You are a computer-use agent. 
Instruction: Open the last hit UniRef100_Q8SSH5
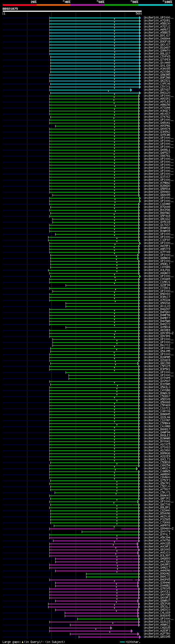pos(157,637)
